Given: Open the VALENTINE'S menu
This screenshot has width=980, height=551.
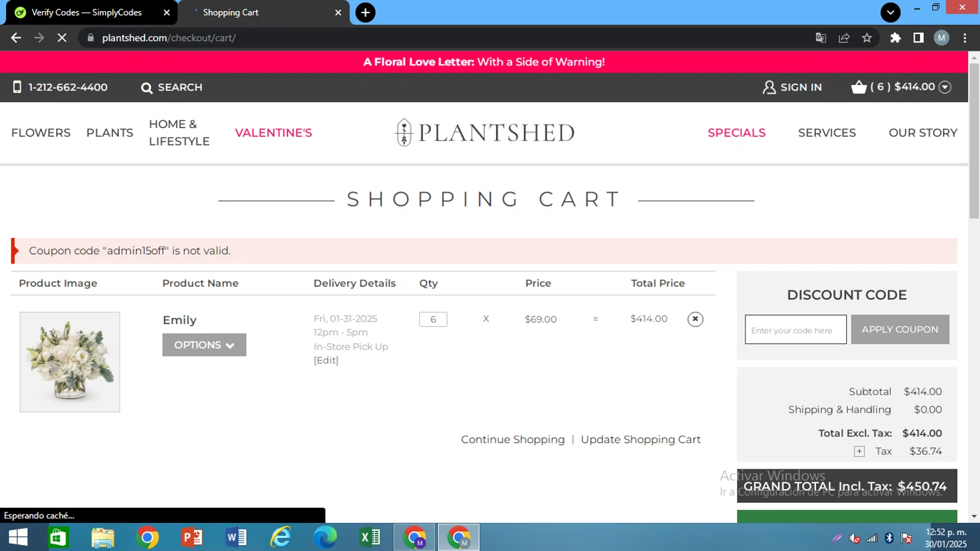Looking at the screenshot, I should point(274,133).
